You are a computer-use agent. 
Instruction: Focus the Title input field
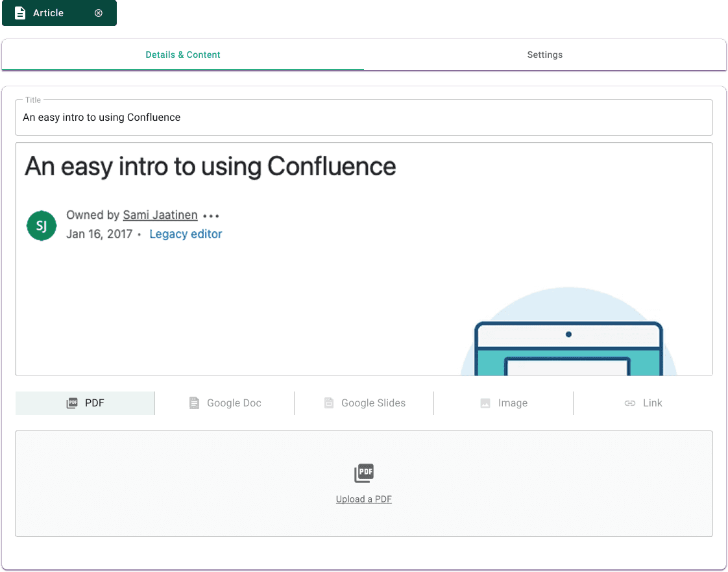coord(364,118)
